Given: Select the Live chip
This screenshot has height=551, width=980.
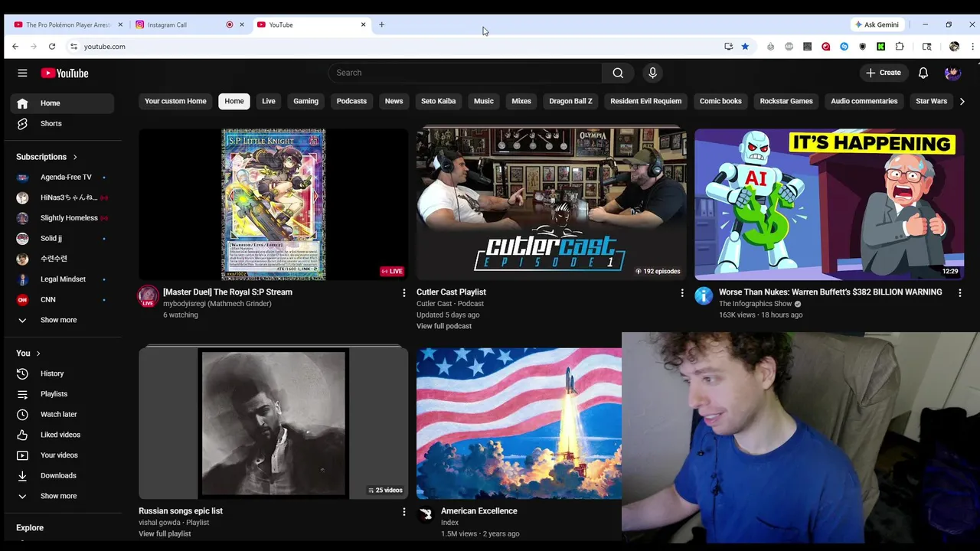Looking at the screenshot, I should click(269, 101).
